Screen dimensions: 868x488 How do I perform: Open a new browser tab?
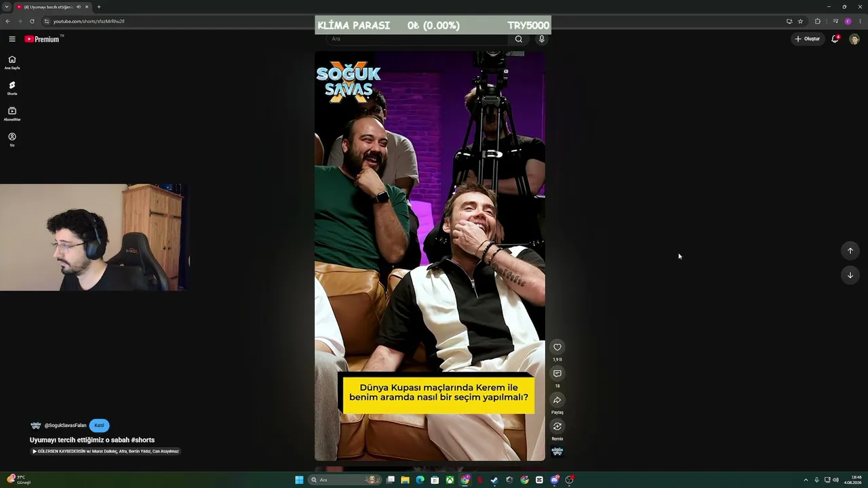coord(99,7)
